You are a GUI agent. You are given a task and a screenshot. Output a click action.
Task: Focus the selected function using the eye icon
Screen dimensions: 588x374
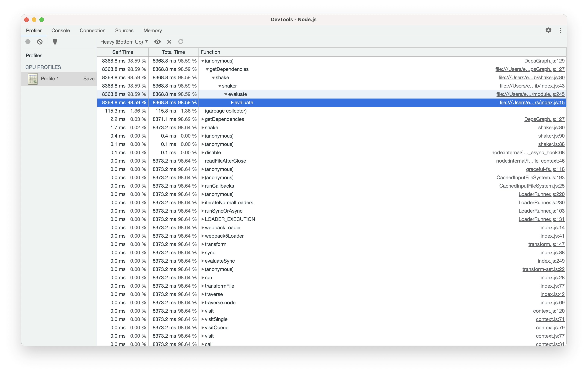point(157,42)
